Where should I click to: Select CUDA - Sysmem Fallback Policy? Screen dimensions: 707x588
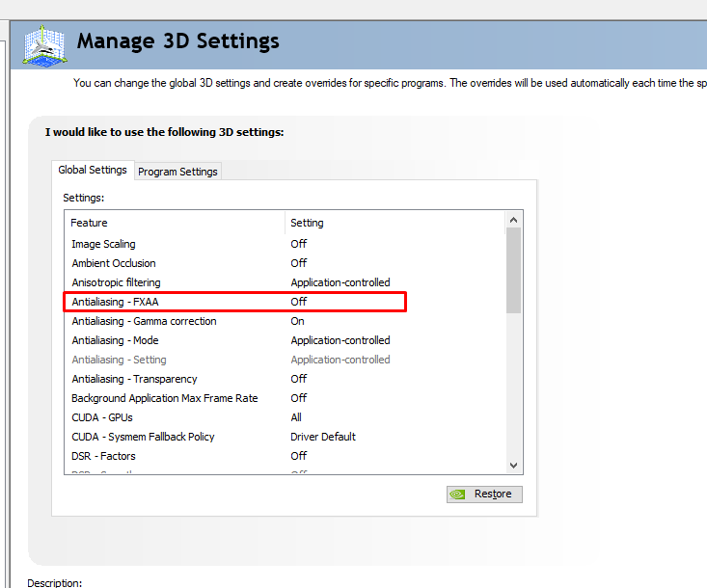pyautogui.click(x=143, y=437)
